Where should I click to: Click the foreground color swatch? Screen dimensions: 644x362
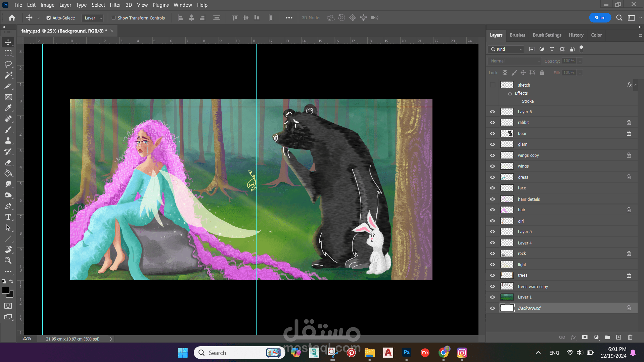point(6,290)
